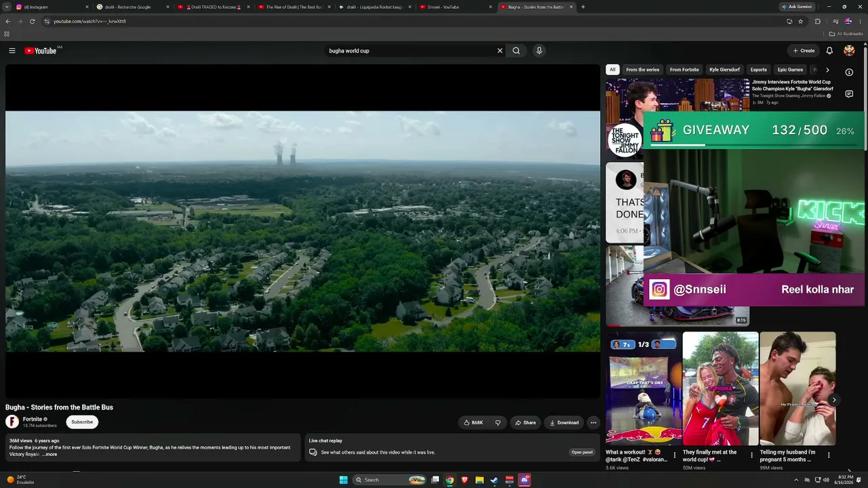
Task: Like the video with thumbs-up 868K
Action: [x=473, y=422]
